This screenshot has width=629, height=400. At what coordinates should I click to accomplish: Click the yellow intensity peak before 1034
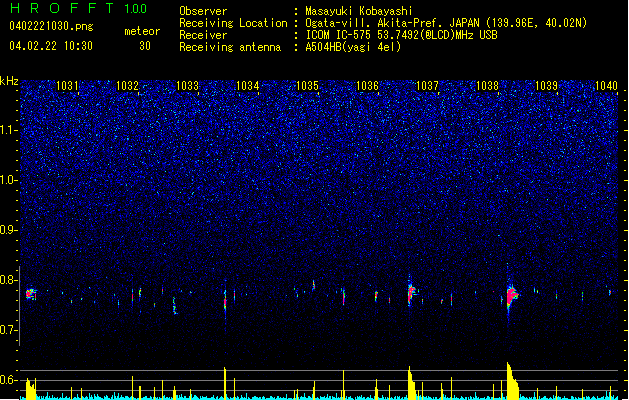pos(225,383)
